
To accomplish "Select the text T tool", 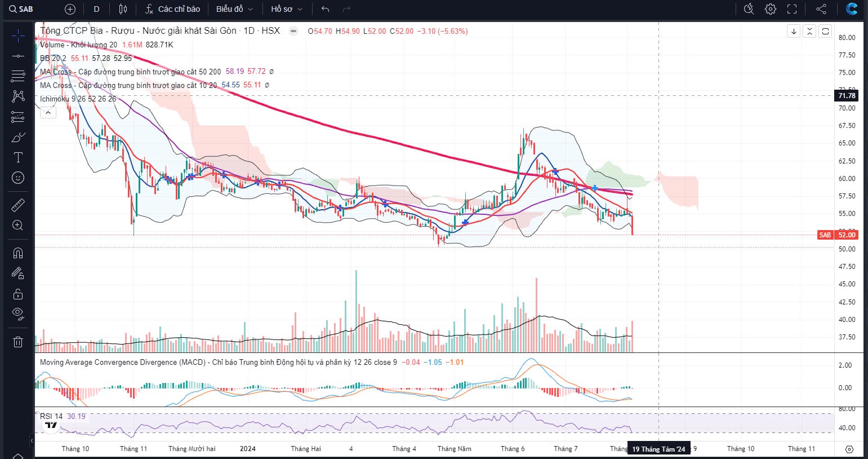I will coord(18,157).
